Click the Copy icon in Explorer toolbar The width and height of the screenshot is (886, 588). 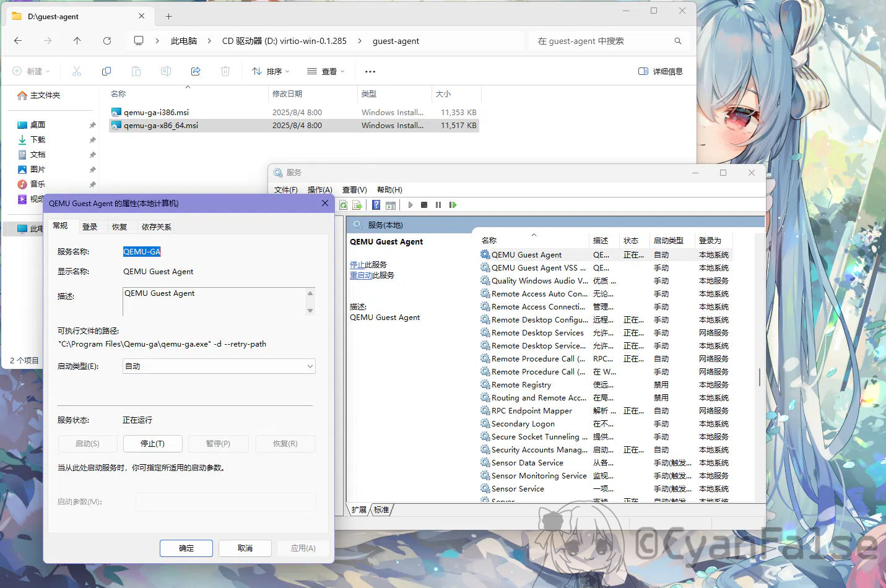[x=106, y=71]
